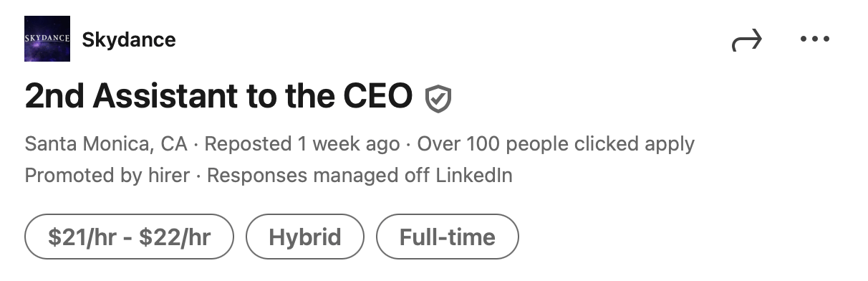868x281 pixels.
Task: Select the $21/hr - $22/hr salary pill
Action: coord(129,237)
